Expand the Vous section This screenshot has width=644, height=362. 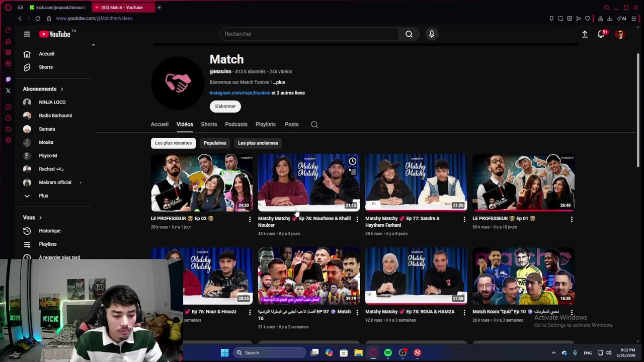click(x=33, y=218)
